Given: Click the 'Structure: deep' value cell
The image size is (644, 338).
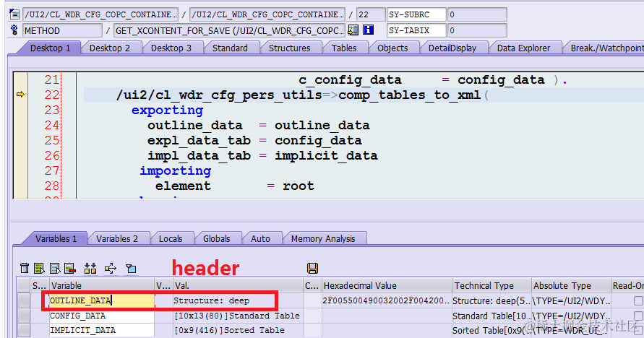Looking at the screenshot, I should click(237, 300).
